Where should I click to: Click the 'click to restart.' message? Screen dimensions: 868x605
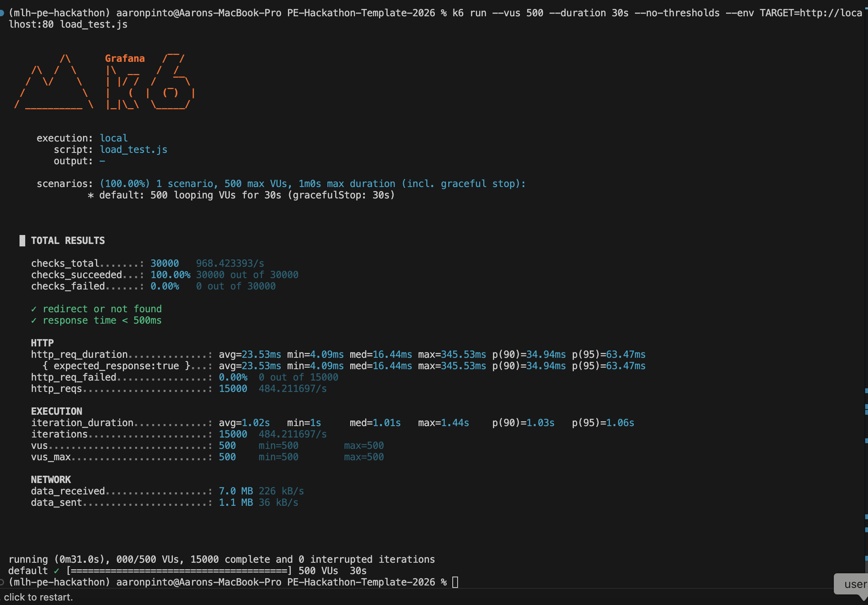point(39,597)
